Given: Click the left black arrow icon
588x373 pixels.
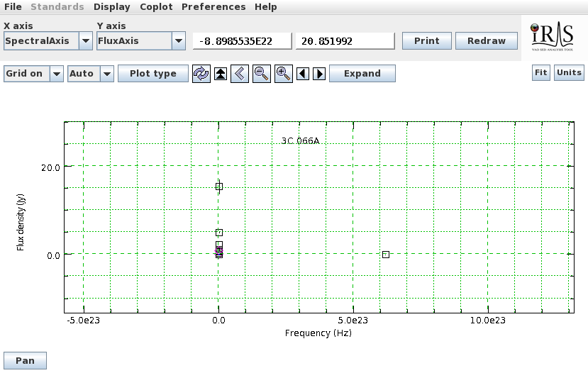Looking at the screenshot, I should click(303, 74).
